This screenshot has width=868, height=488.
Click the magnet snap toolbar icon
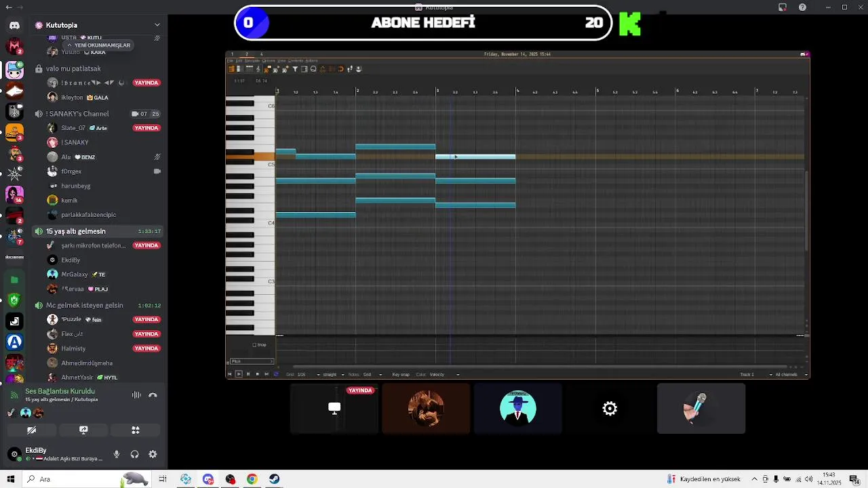coord(341,68)
